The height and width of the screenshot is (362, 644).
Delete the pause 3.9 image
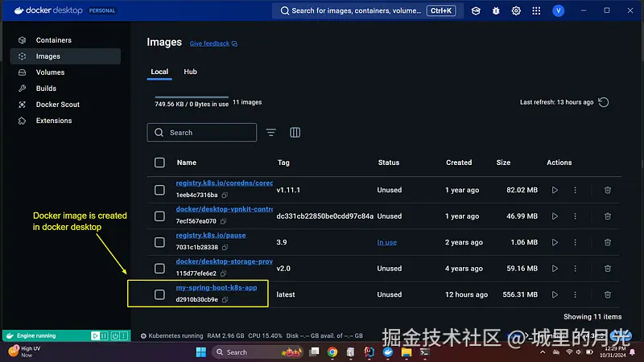tap(608, 243)
